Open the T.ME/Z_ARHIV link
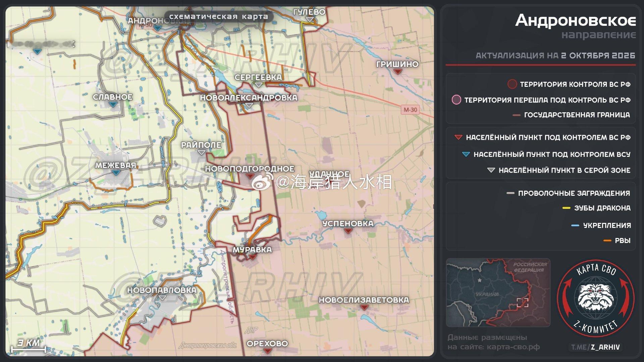 point(596,347)
